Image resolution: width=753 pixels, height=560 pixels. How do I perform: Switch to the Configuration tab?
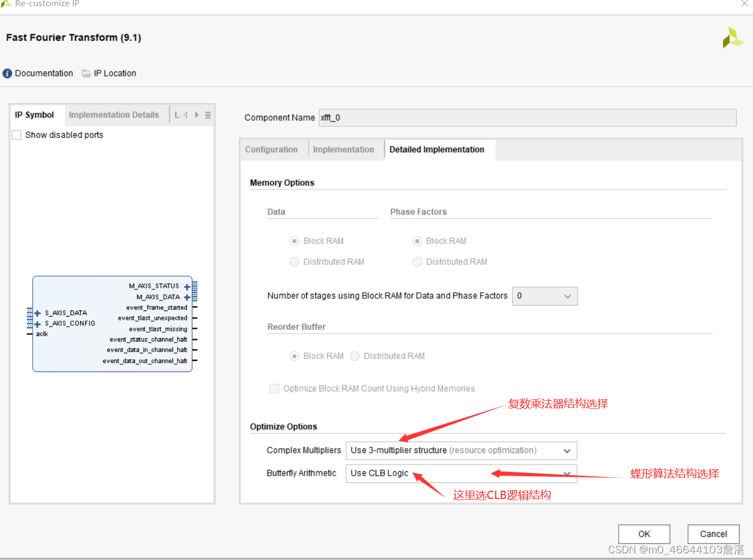tap(271, 150)
